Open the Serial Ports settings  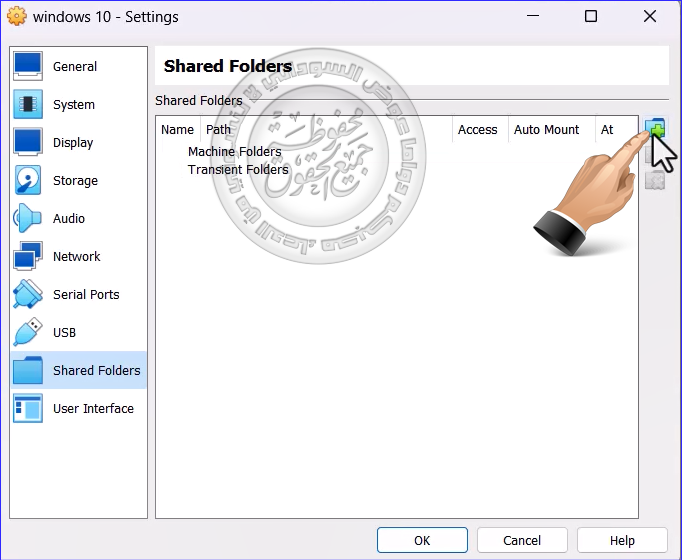pyautogui.click(x=86, y=295)
